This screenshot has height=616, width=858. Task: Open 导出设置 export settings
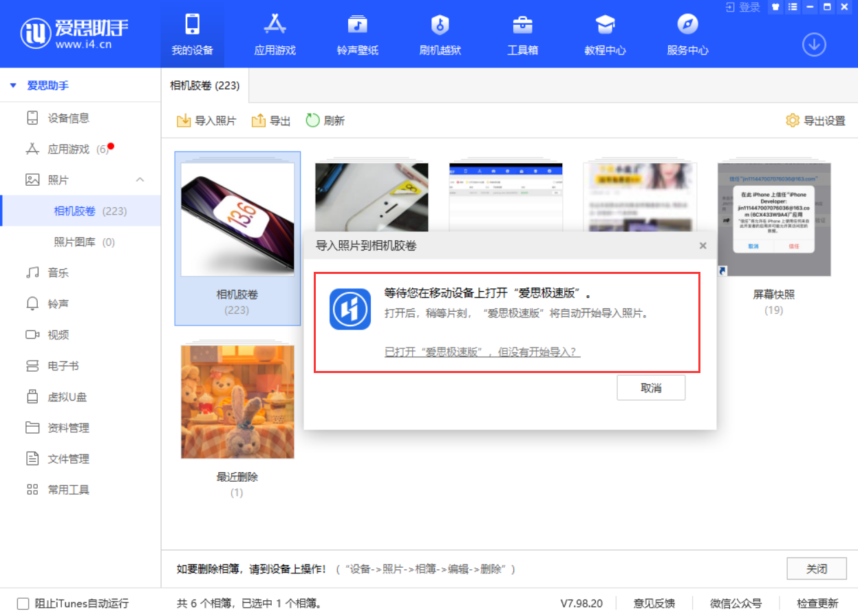coord(815,120)
